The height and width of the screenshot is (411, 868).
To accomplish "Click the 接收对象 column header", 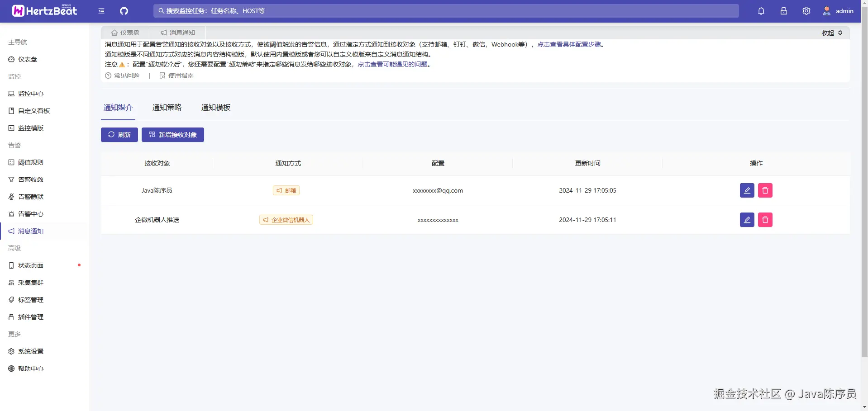I will coord(157,163).
